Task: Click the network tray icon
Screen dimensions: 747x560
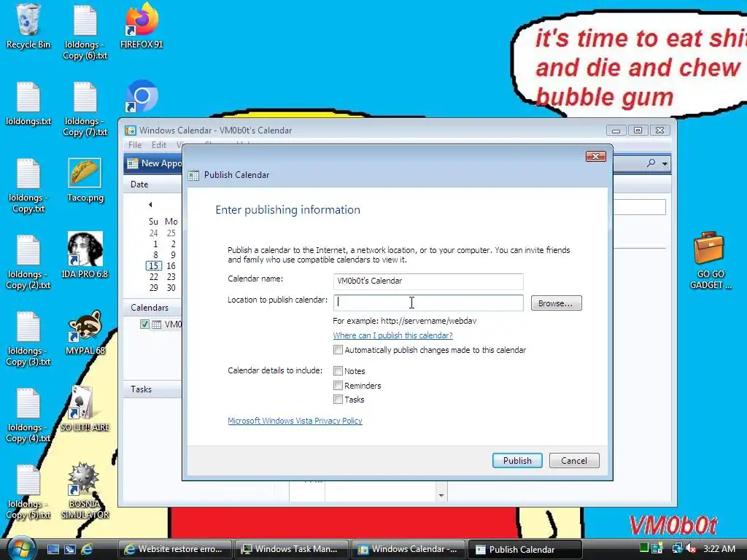Action: pos(676,549)
